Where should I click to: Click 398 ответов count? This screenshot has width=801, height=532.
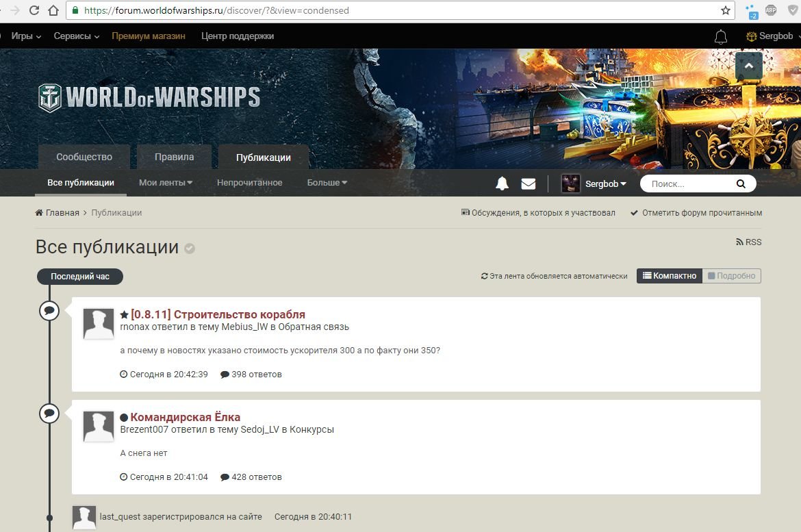251,375
